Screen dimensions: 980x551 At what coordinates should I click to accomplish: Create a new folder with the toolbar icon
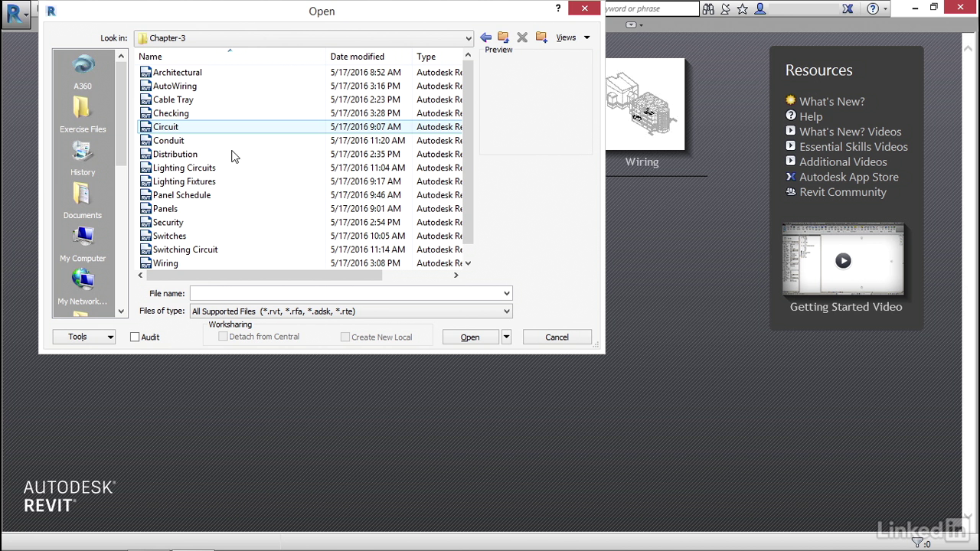(541, 37)
